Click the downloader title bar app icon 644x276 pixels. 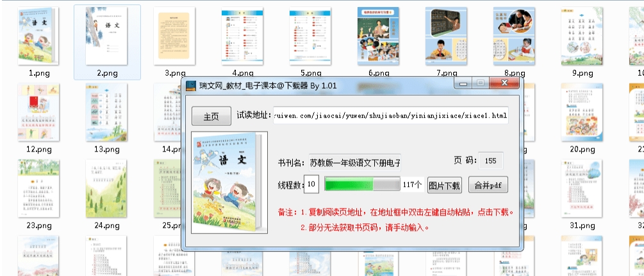pyautogui.click(x=190, y=85)
